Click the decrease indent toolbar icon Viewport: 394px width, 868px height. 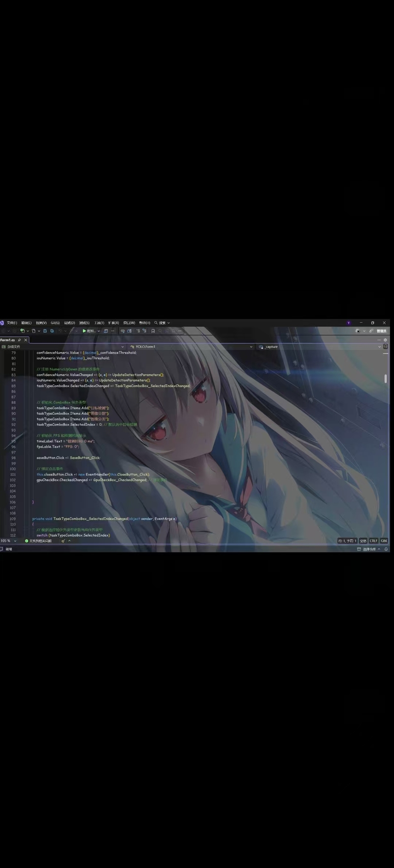point(138,331)
